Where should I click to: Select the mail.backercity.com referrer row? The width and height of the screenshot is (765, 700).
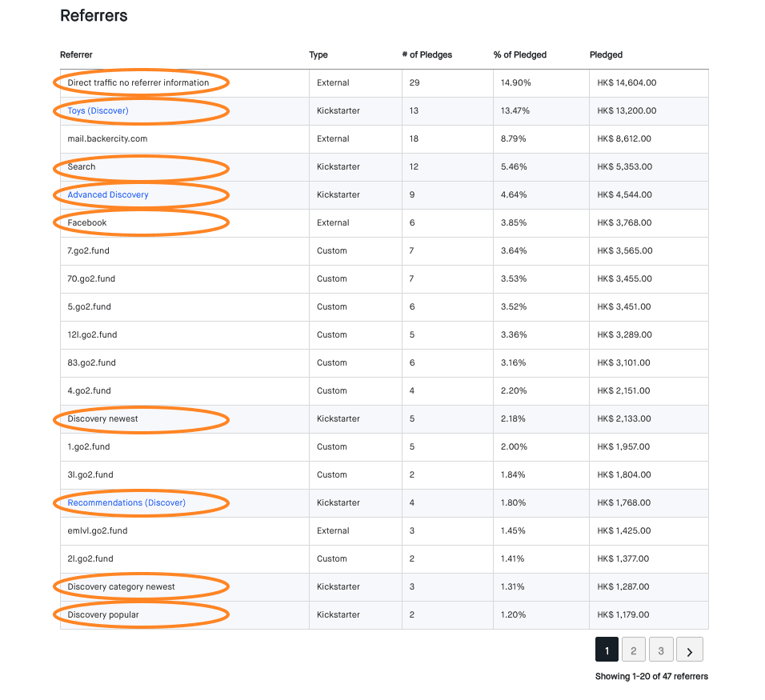click(x=111, y=138)
